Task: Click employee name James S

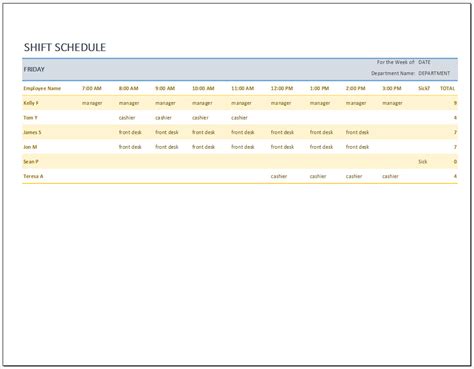Action: (x=32, y=132)
